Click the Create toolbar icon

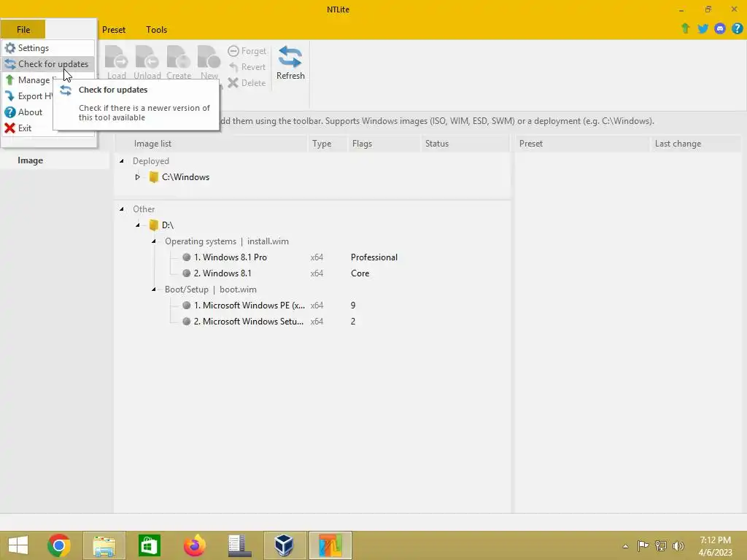point(179,63)
